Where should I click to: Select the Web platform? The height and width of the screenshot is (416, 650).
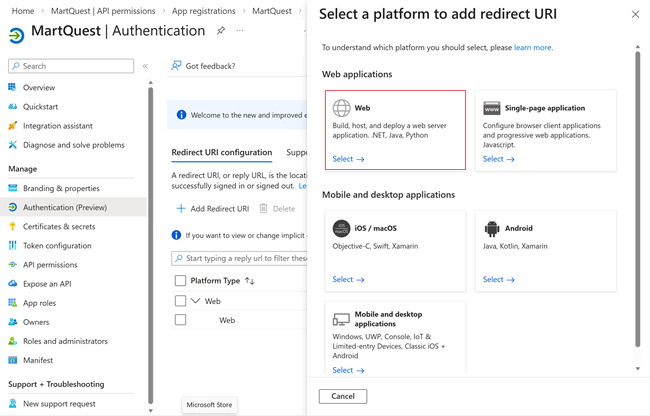348,159
